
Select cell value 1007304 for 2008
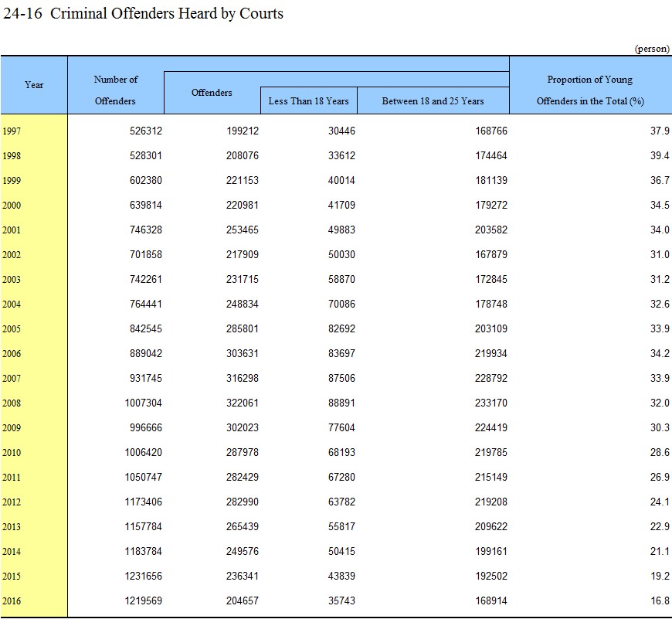[143, 403]
